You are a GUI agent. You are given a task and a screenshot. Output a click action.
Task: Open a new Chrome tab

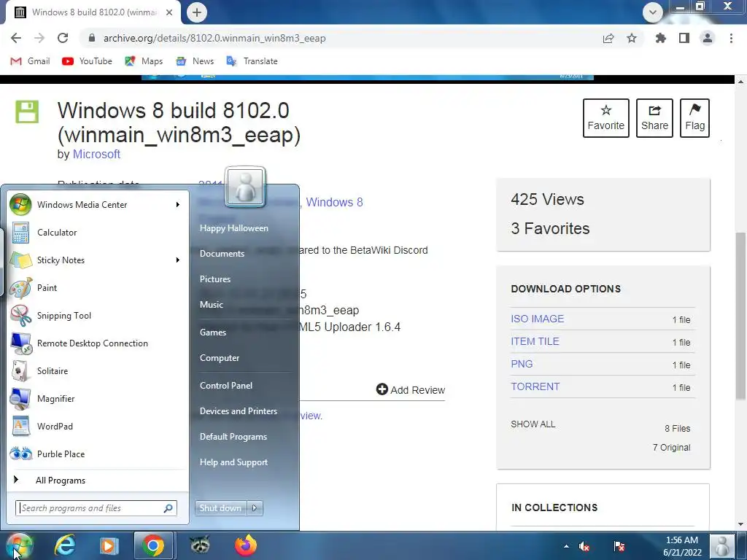point(197,12)
